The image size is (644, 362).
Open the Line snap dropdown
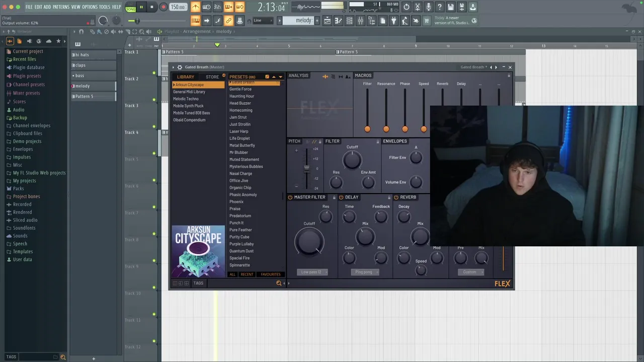click(263, 21)
